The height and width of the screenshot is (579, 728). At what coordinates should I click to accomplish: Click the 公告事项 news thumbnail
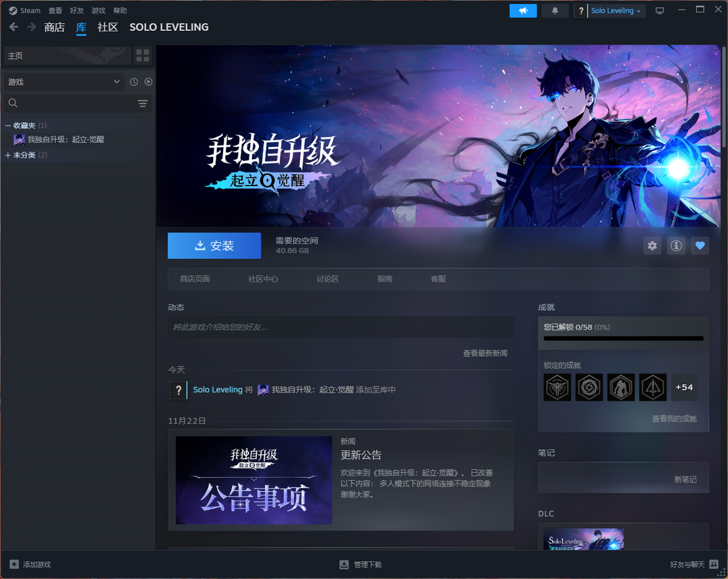(x=253, y=480)
